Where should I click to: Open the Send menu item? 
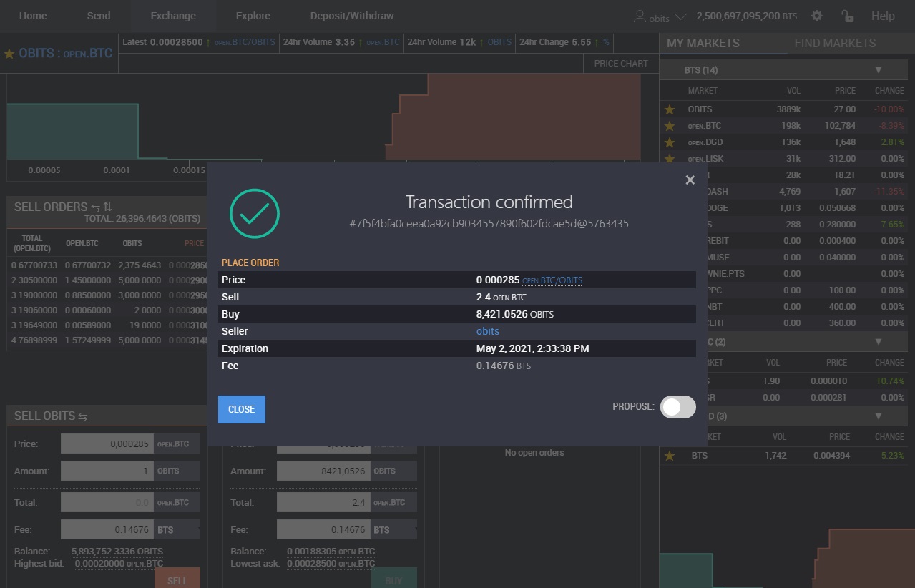(99, 16)
